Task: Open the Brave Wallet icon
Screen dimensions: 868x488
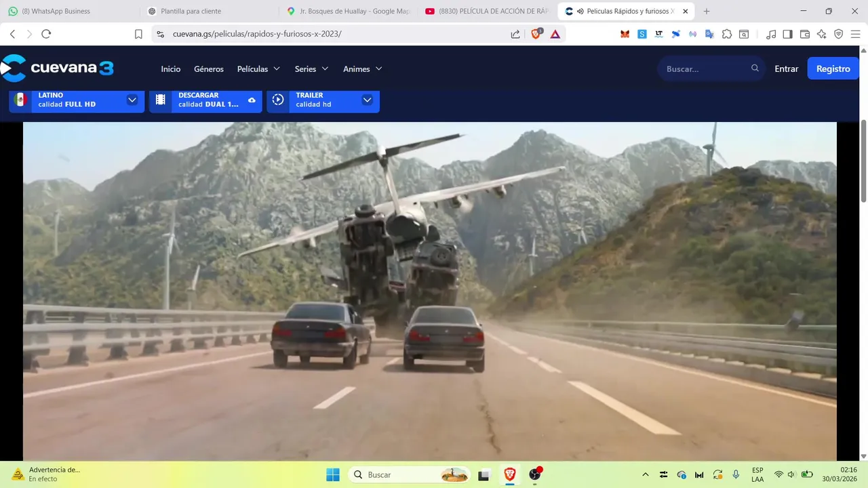Action: (805, 34)
